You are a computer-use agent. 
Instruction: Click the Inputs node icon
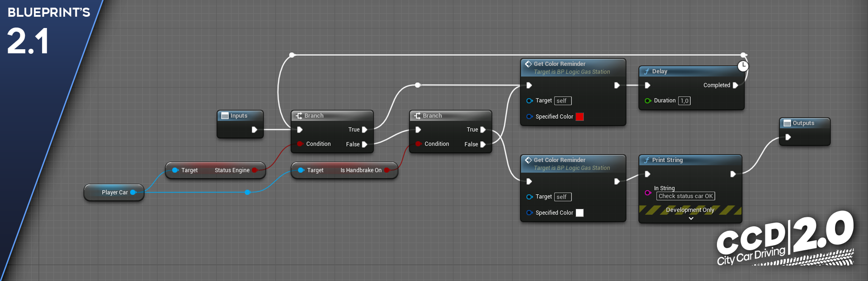[x=225, y=116]
